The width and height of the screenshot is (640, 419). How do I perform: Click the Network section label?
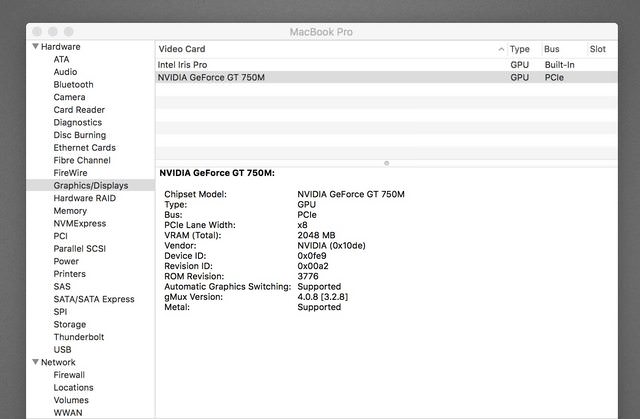pos(58,362)
